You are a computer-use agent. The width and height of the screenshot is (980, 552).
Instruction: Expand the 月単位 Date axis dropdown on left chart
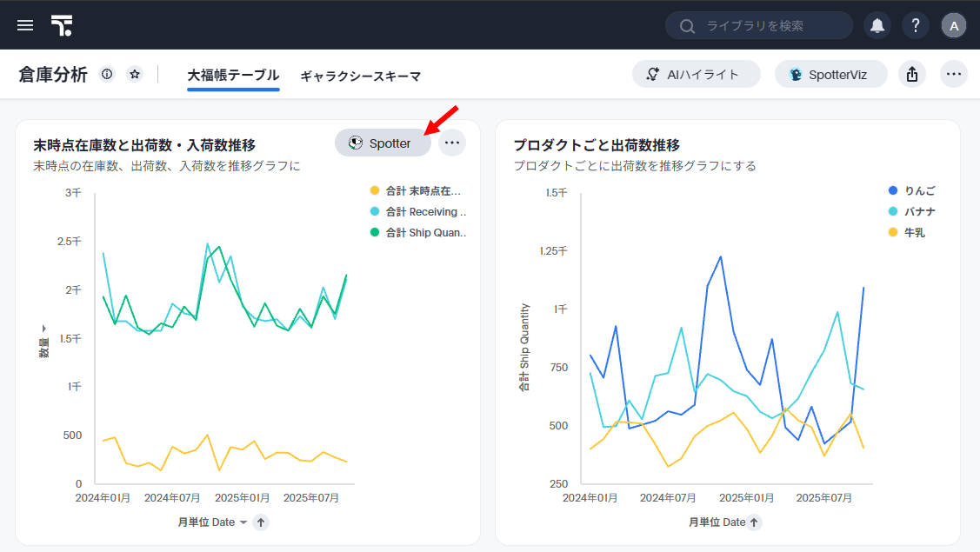coord(243,522)
